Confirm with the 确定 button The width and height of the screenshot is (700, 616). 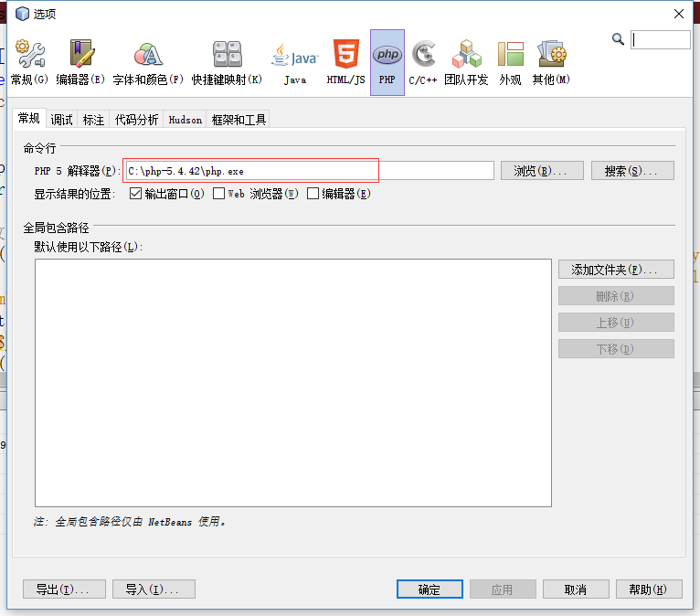pos(430,589)
